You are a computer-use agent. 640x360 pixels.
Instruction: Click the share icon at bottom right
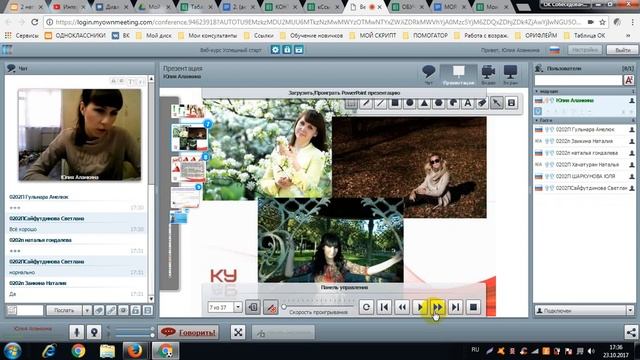pyautogui.click(x=630, y=332)
